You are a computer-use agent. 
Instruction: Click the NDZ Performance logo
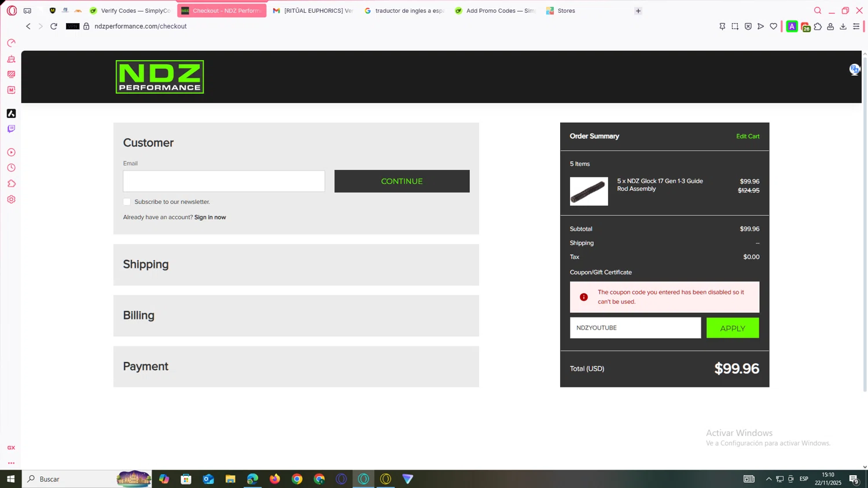pos(160,77)
